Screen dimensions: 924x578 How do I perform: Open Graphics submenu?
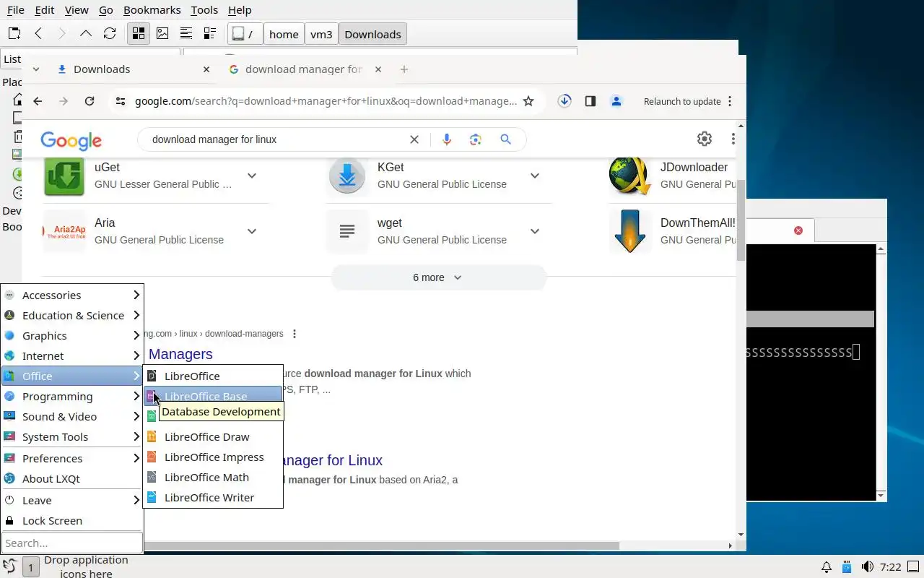tap(72, 335)
